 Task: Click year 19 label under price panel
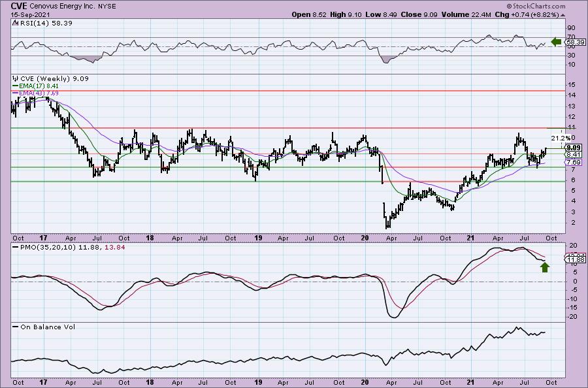(x=258, y=238)
